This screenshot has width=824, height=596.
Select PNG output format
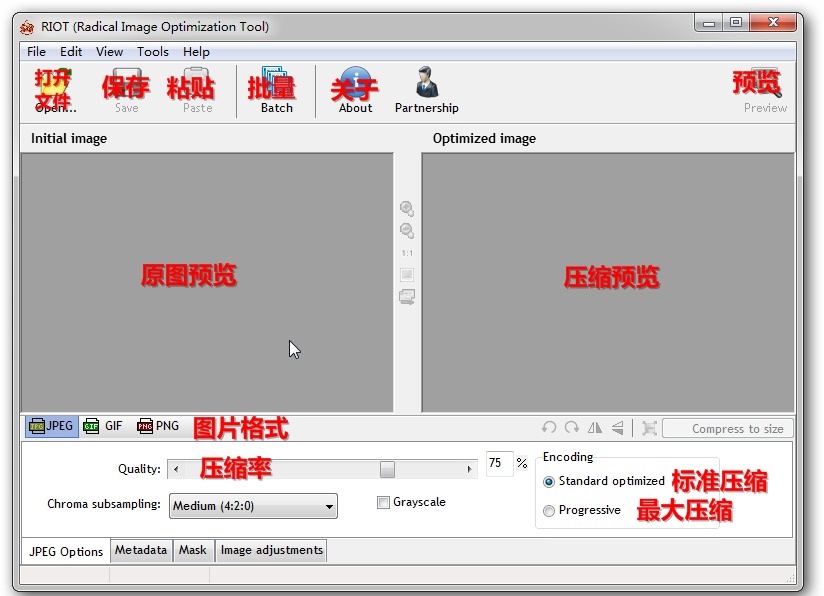click(158, 426)
